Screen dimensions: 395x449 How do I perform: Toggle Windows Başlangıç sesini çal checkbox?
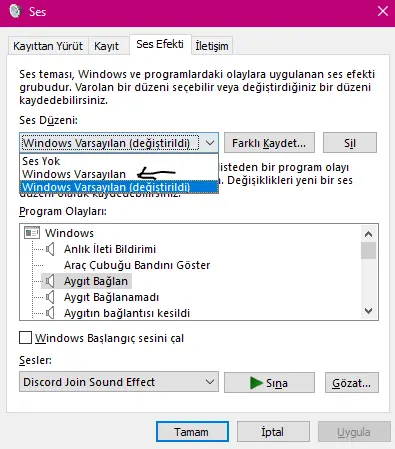coord(26,338)
